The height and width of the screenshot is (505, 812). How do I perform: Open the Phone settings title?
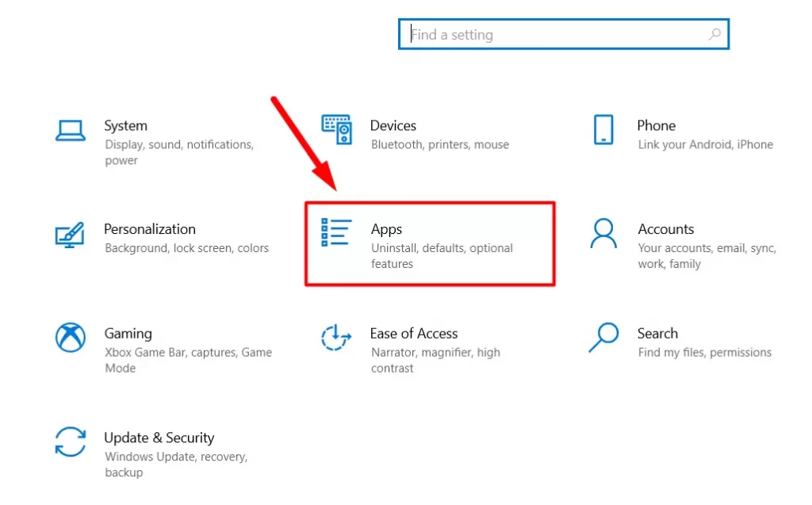coord(656,126)
